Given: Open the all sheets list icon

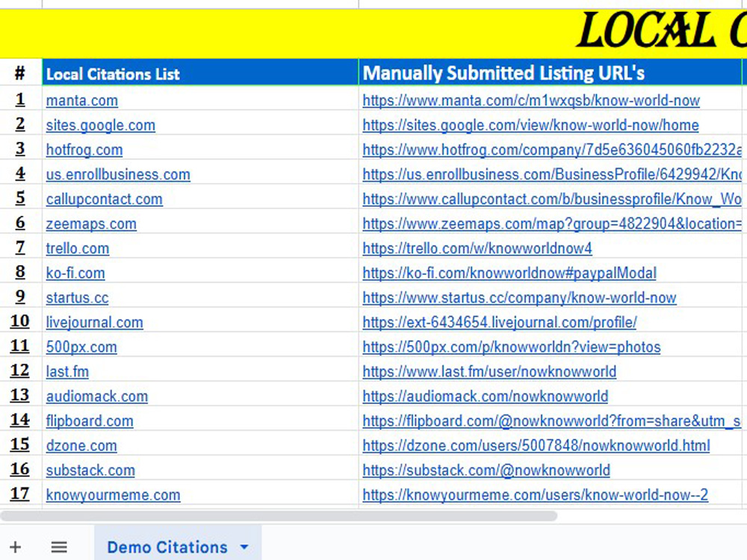Looking at the screenshot, I should (x=59, y=547).
